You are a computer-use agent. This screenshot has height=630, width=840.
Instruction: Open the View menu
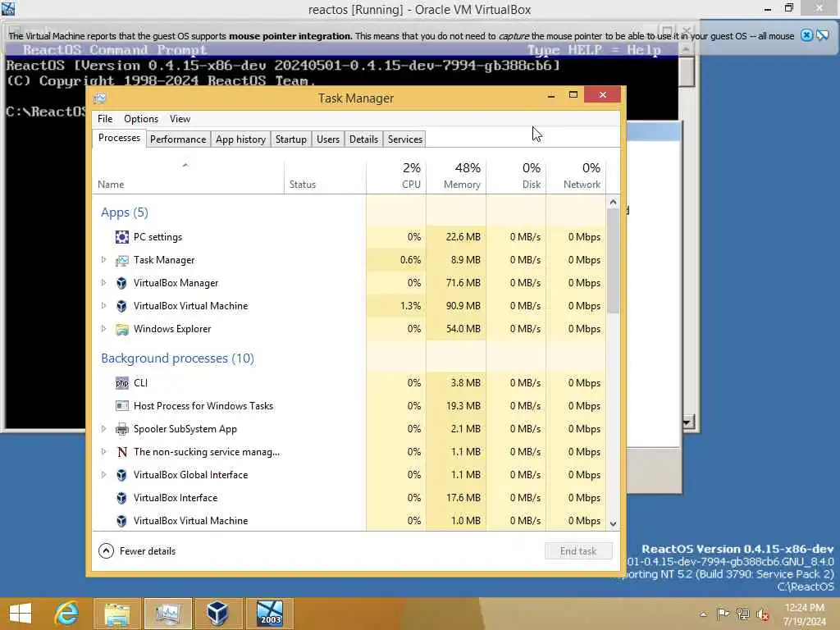[180, 119]
